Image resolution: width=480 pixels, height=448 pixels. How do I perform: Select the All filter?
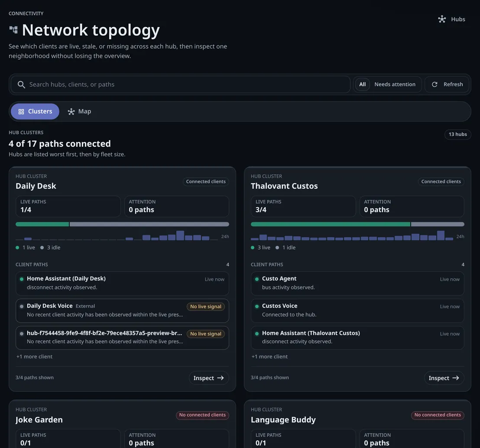pos(363,84)
